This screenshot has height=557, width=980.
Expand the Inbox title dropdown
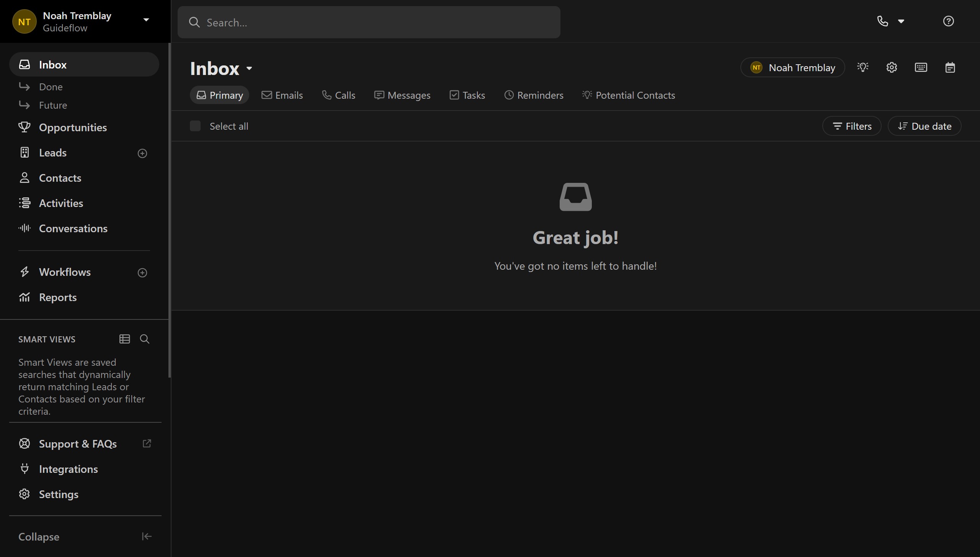point(249,68)
